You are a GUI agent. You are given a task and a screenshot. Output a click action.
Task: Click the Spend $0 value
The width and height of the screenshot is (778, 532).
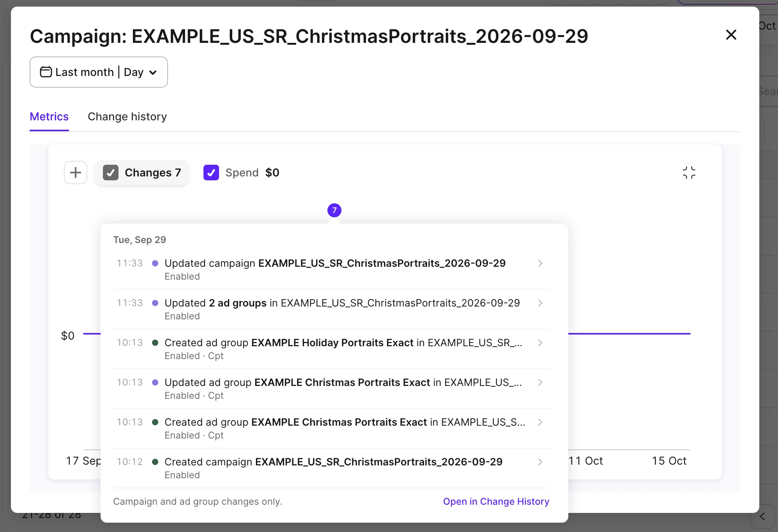tap(272, 173)
